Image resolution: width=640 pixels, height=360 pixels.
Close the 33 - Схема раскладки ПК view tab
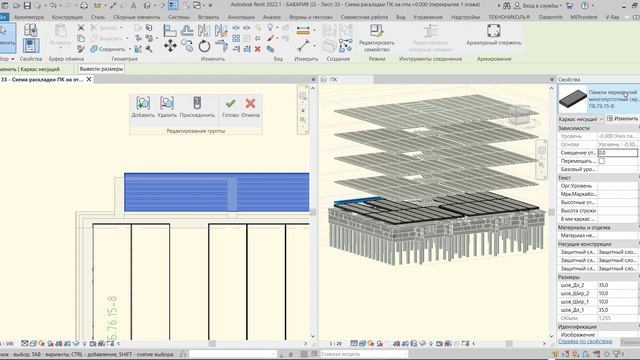[x=89, y=79]
